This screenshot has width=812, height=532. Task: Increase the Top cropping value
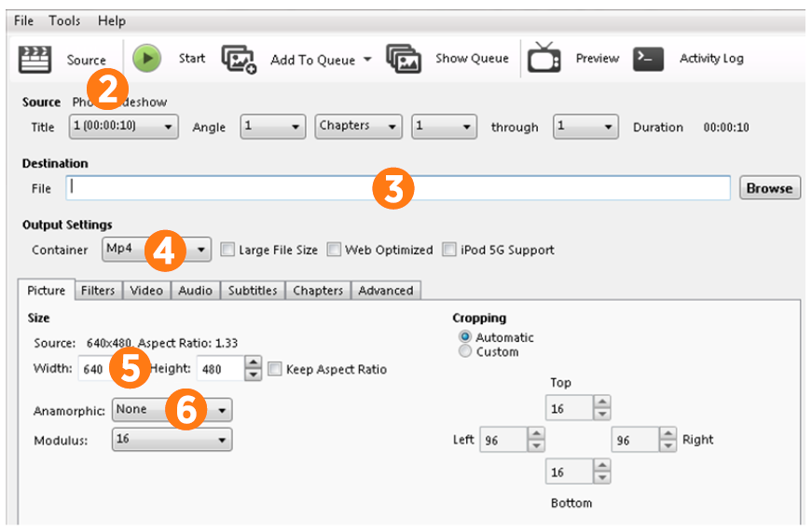click(x=602, y=402)
